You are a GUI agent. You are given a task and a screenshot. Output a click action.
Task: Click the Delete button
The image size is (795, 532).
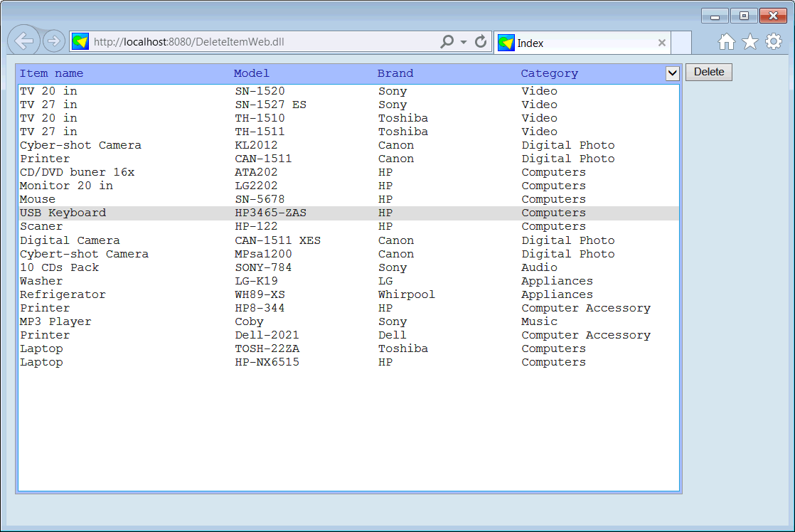(709, 72)
